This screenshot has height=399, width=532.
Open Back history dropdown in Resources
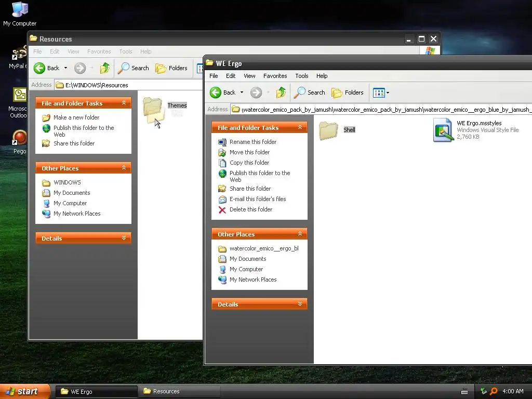pos(66,68)
